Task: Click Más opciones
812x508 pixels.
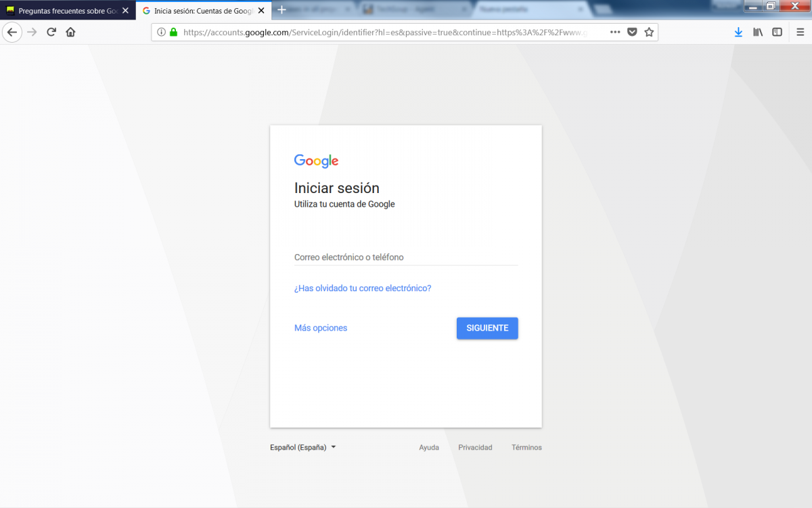Action: [321, 328]
